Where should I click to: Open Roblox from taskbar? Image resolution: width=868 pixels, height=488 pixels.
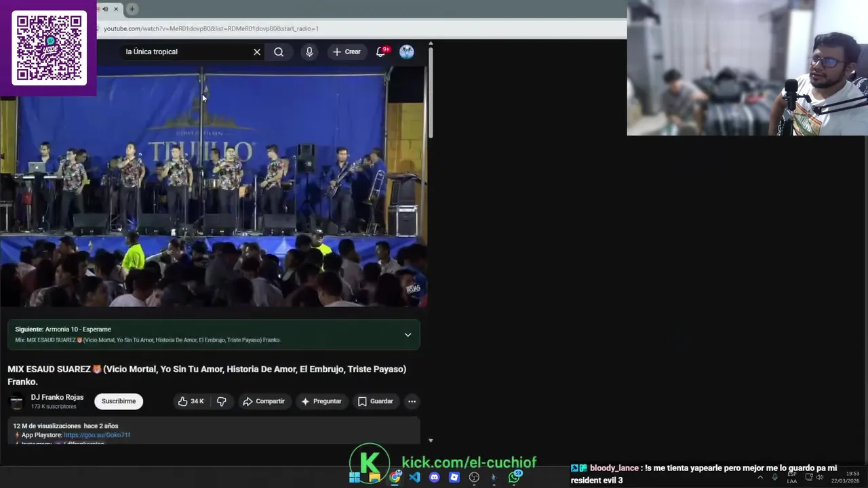click(454, 477)
